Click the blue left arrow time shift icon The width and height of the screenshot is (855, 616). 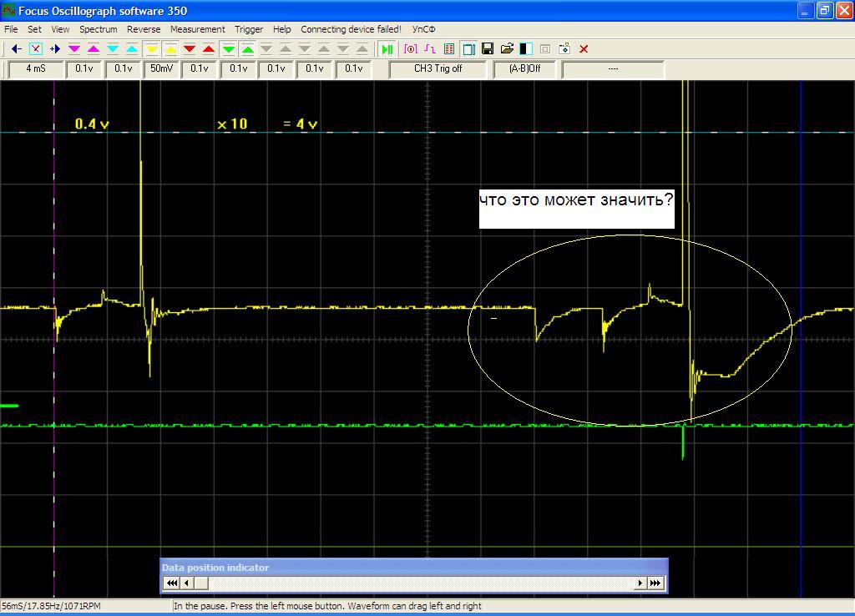click(17, 49)
